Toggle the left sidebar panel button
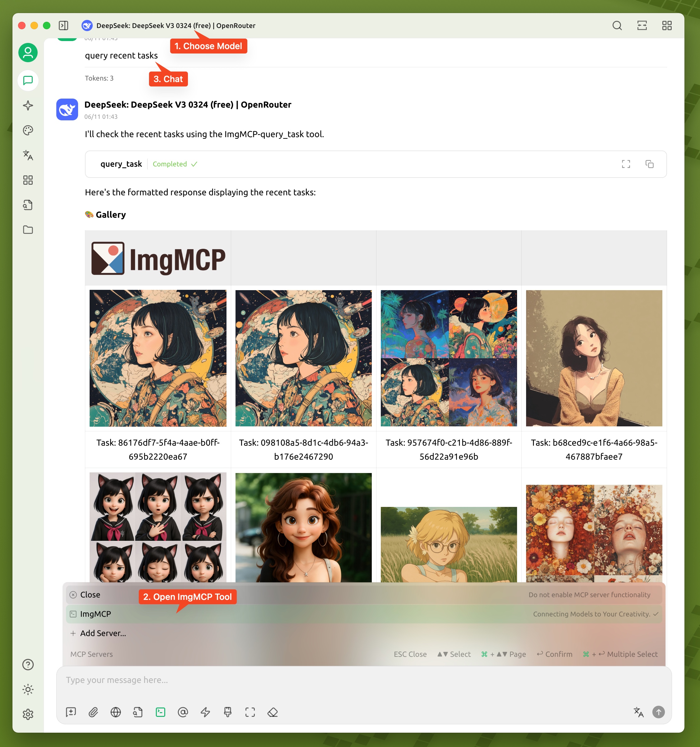The width and height of the screenshot is (700, 747). (63, 26)
